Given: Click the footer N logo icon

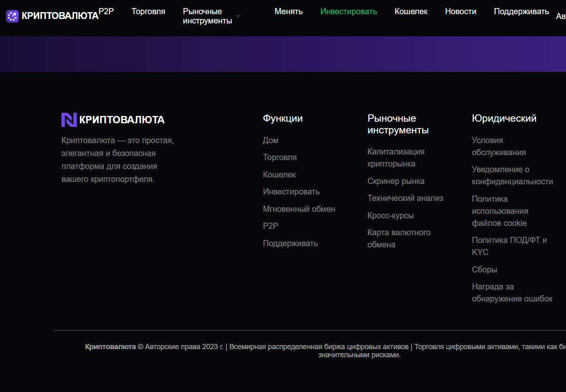Looking at the screenshot, I should [x=69, y=120].
